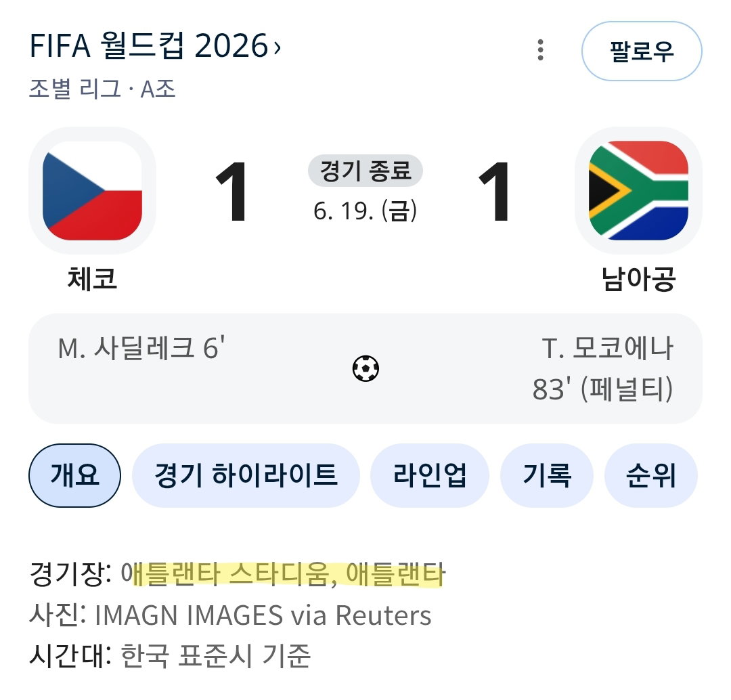This screenshot has width=731, height=700.
Task: Follow the match with 팔로우 button
Action: (x=642, y=51)
